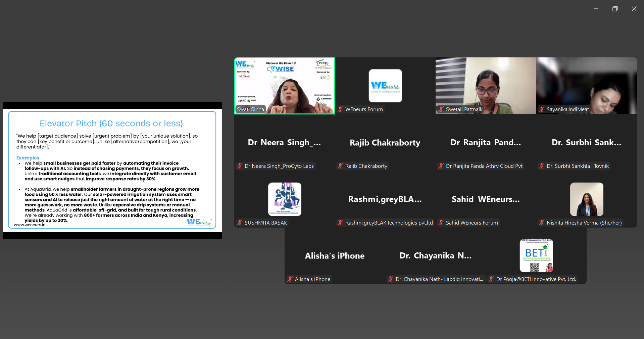Image resolution: width=644 pixels, height=339 pixels.
Task: Click the muted mic icon beside WEneurs Forum
Action: (340, 109)
